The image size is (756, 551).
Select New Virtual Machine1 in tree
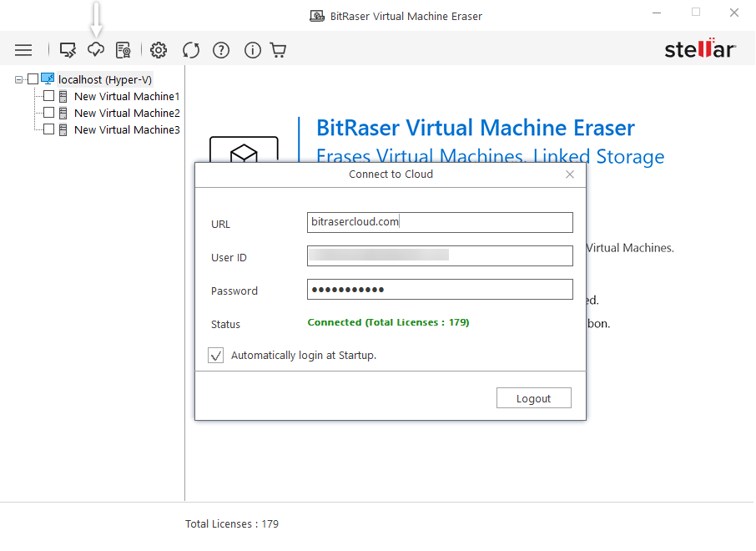(127, 97)
